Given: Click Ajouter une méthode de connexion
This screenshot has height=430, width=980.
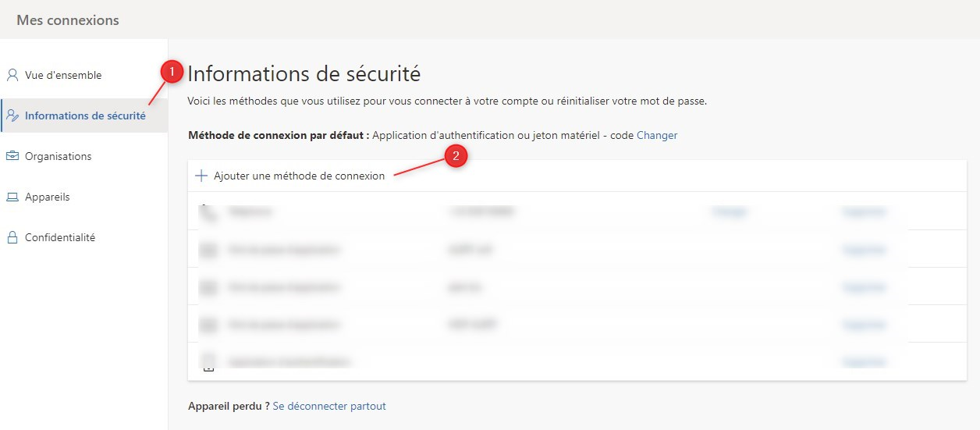Looking at the screenshot, I should coord(299,176).
